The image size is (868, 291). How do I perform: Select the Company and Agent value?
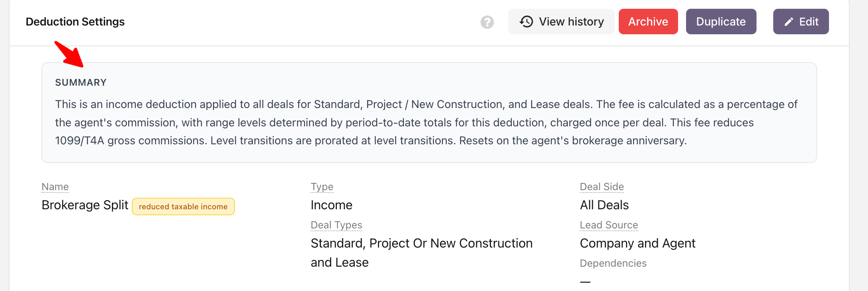(x=637, y=243)
